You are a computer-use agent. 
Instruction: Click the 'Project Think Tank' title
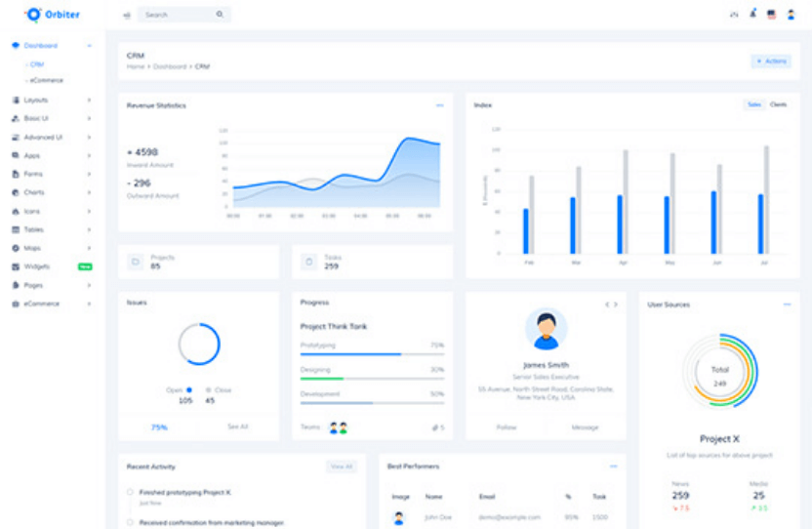coord(334,326)
